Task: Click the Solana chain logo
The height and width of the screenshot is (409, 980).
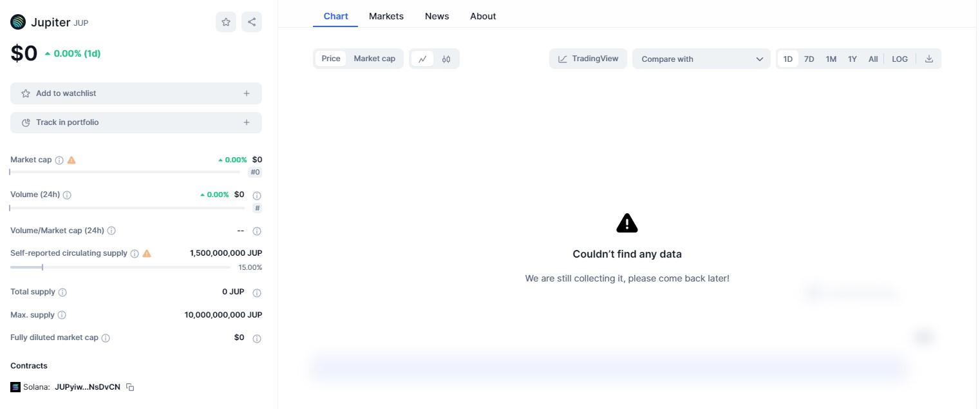Action: click(15, 387)
